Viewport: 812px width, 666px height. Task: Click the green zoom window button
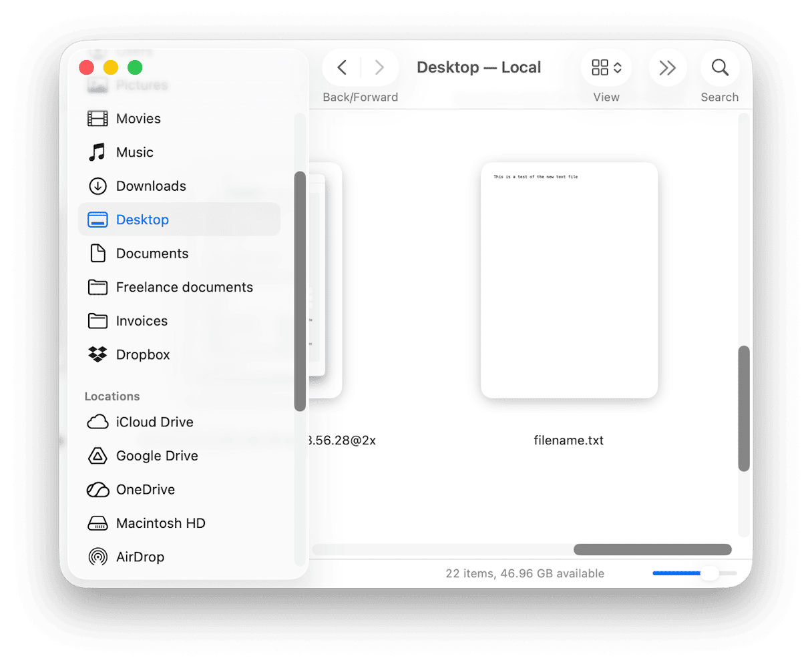click(x=135, y=67)
